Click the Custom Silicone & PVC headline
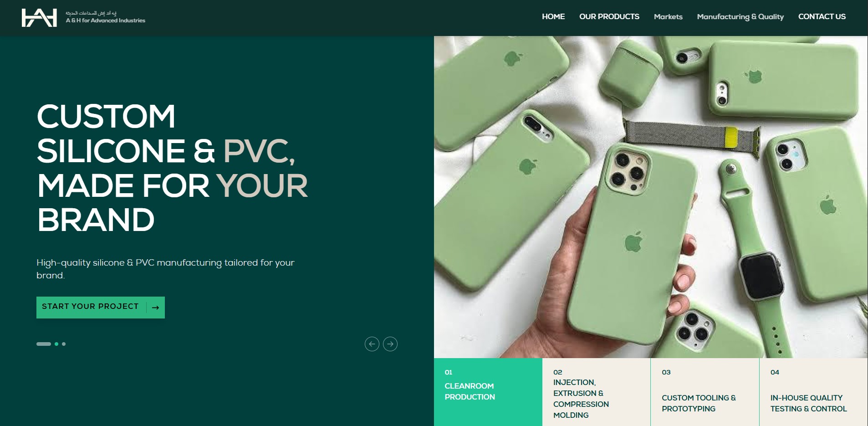Screen dimensions: 868x426 [x=173, y=168]
